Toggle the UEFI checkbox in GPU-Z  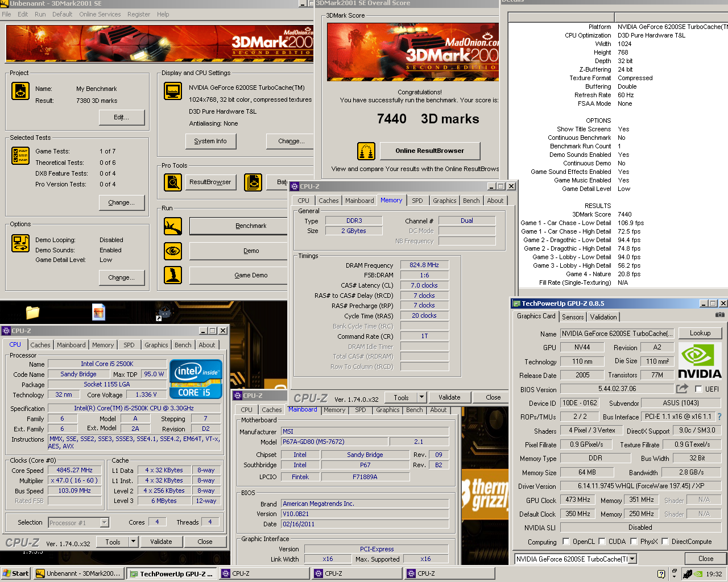click(698, 389)
